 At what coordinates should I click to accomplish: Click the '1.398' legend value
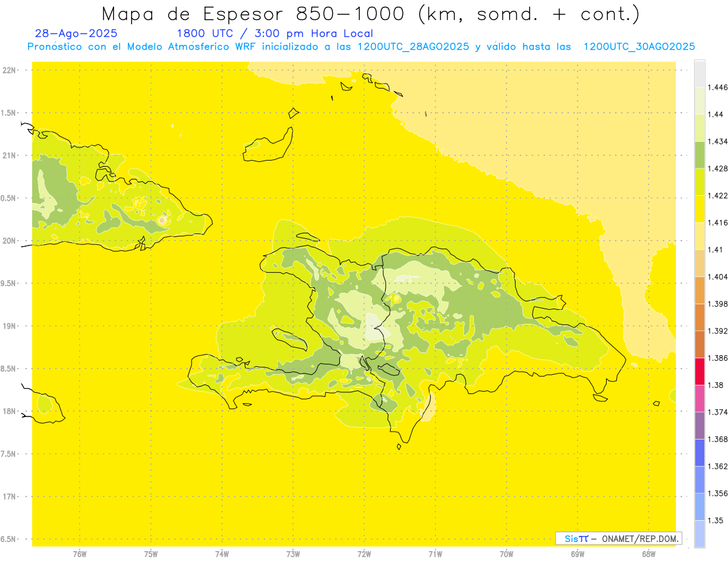click(x=718, y=304)
